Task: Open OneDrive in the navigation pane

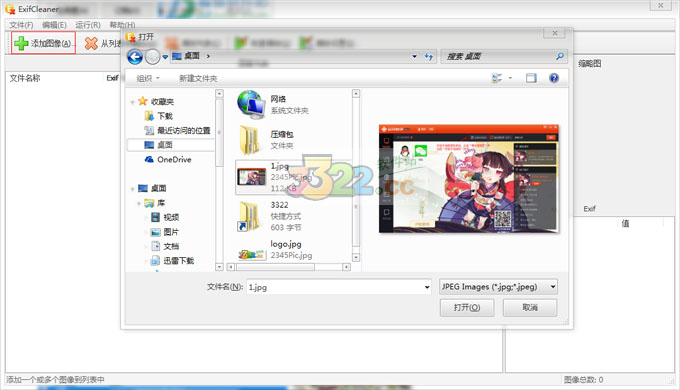Action: click(168, 159)
